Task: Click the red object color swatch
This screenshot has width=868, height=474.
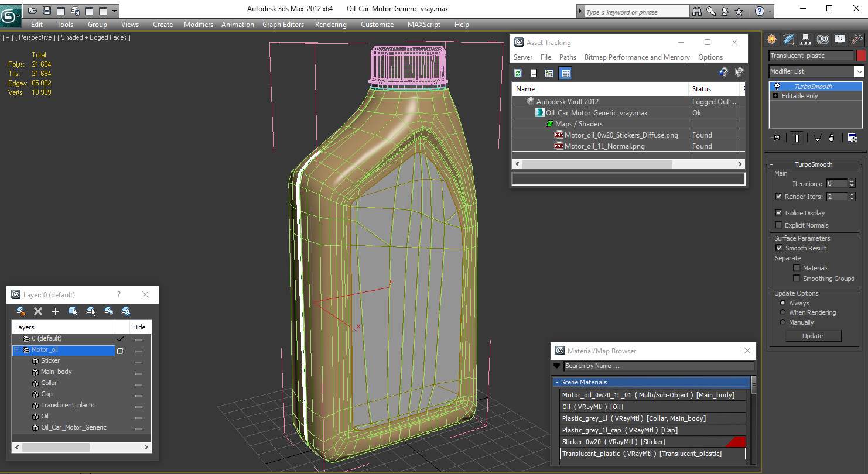Action: [860, 56]
